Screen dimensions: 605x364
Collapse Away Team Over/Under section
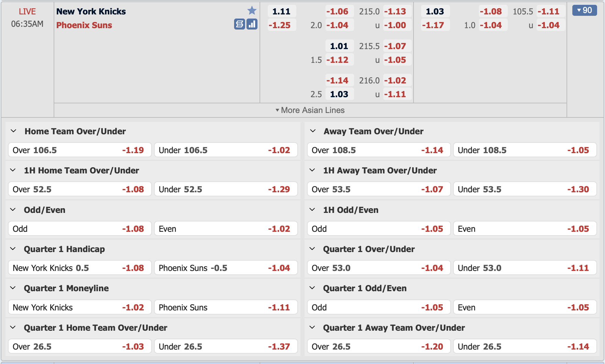[313, 131]
